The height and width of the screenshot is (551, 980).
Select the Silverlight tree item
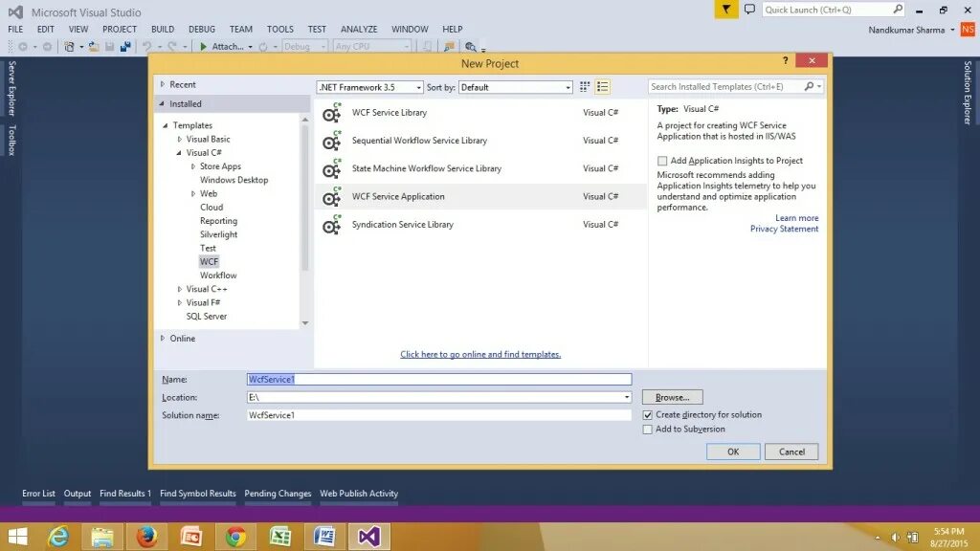219,234
